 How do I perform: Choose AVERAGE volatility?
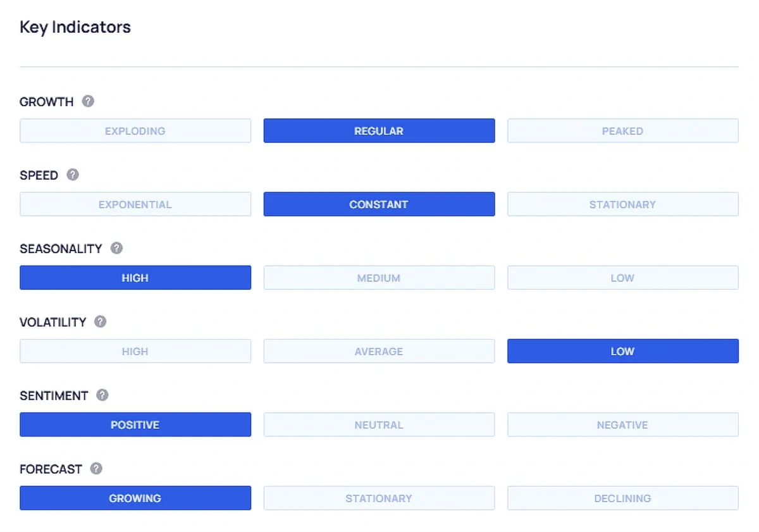379,350
